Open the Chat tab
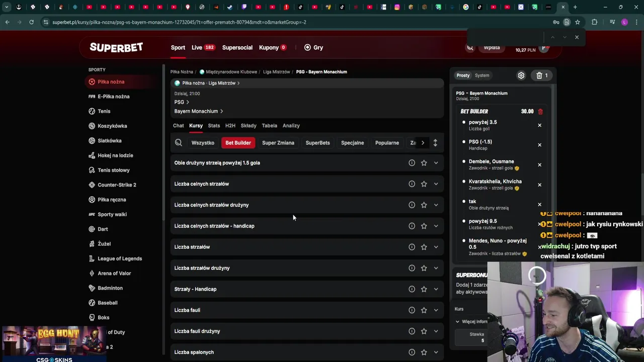 [x=178, y=126]
